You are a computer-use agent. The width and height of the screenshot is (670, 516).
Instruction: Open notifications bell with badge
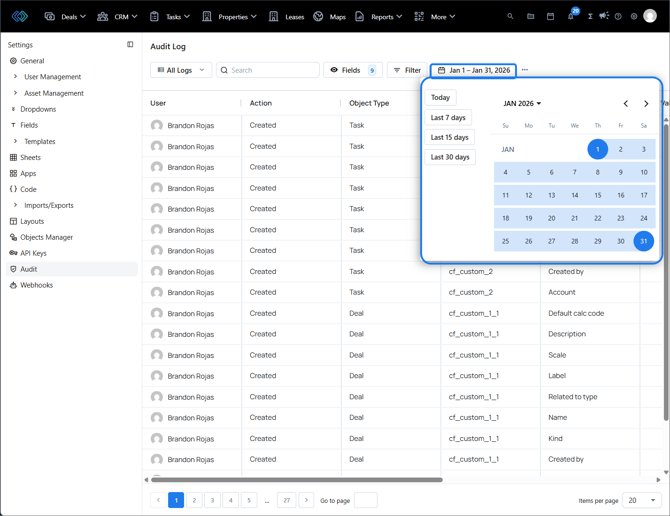click(571, 16)
